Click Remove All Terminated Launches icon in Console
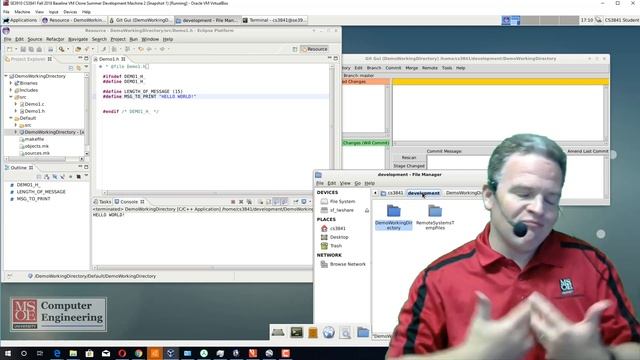640x360 pixels. 249,202
